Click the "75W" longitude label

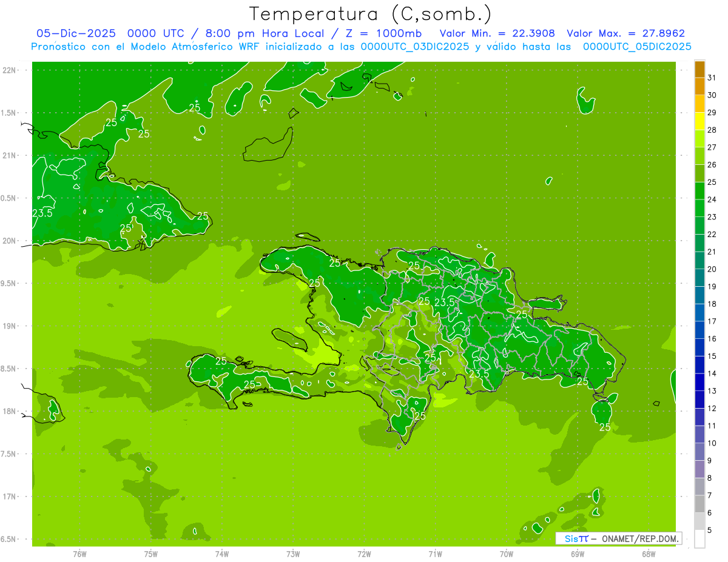pyautogui.click(x=150, y=554)
